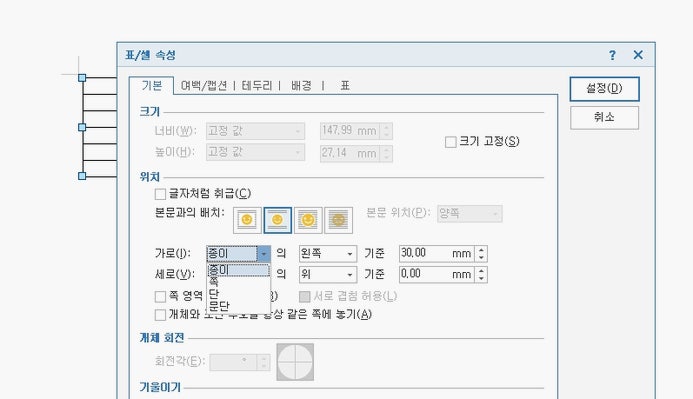Decrease the 30.00 mm value with down arrow

pyautogui.click(x=481, y=258)
